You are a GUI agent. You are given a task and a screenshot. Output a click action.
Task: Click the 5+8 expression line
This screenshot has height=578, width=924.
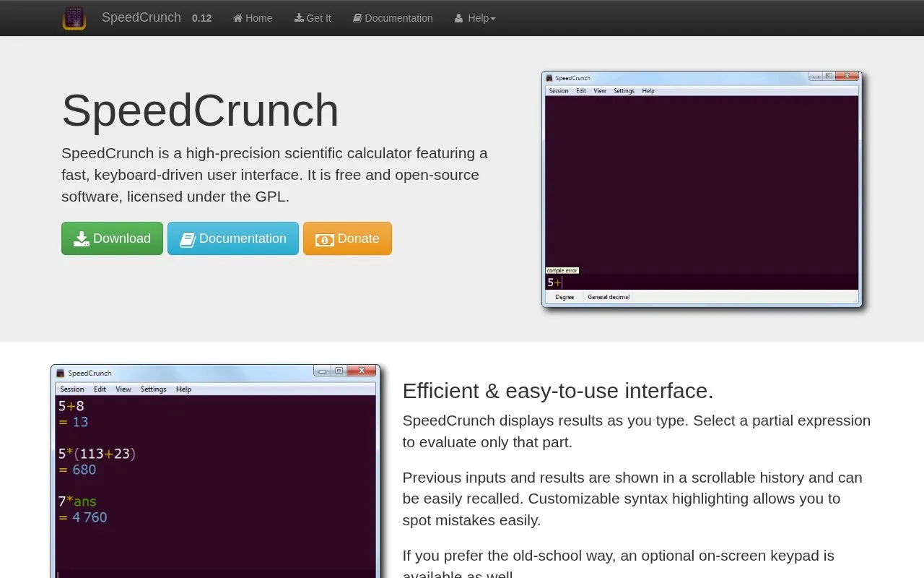pos(71,406)
